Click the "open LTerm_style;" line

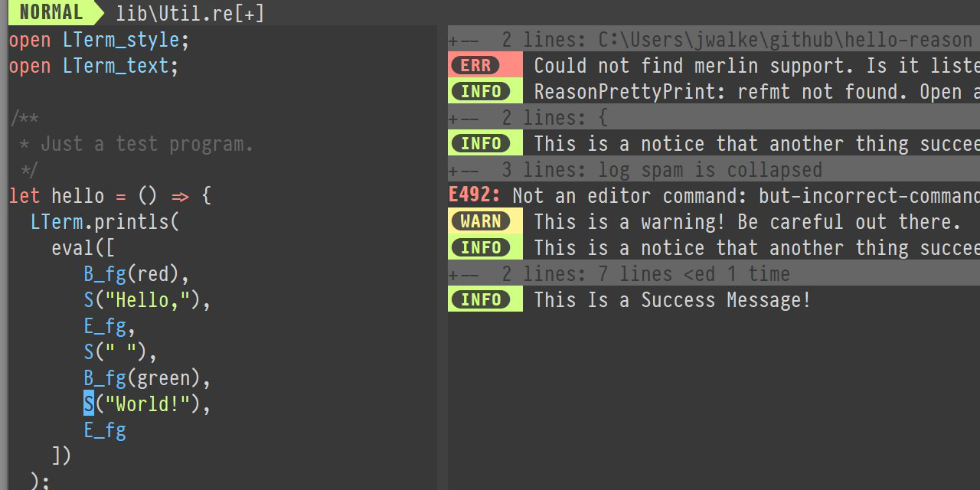(x=99, y=40)
